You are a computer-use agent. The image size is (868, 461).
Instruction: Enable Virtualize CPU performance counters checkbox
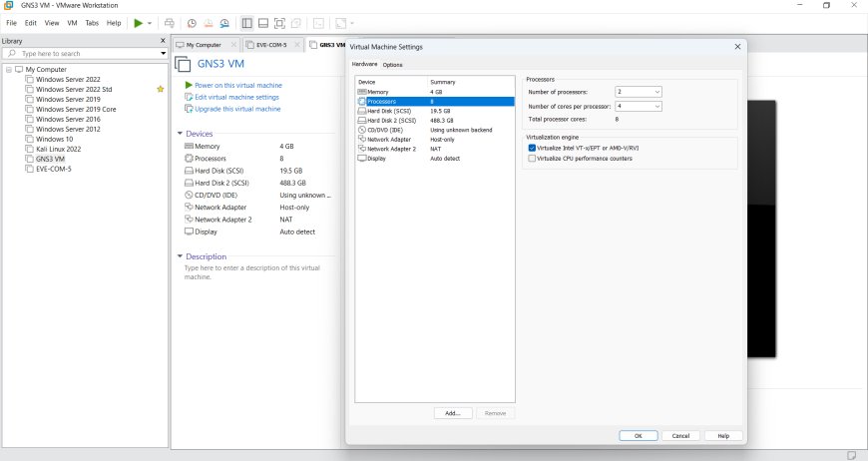[x=532, y=159]
